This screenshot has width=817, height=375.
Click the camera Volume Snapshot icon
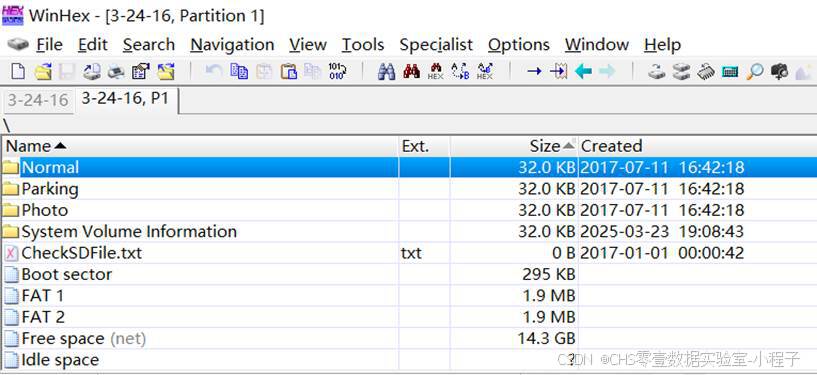coord(779,71)
